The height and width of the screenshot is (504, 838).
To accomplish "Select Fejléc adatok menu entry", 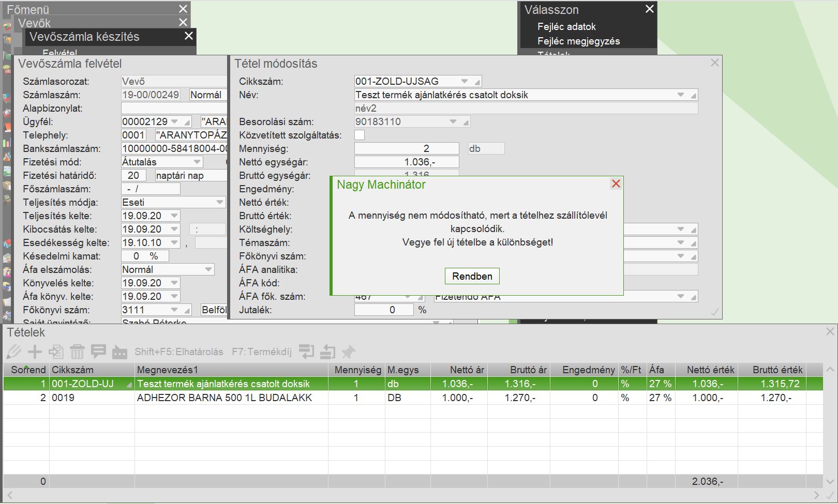I will [x=566, y=27].
